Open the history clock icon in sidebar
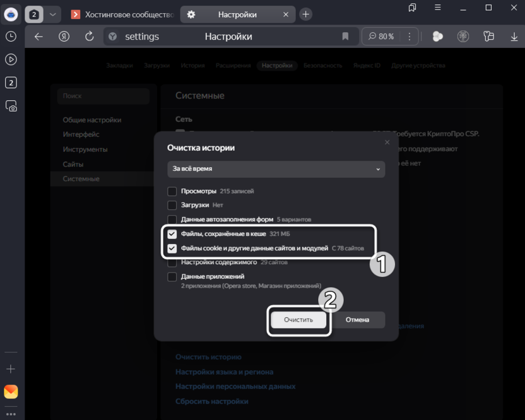 coord(11,37)
